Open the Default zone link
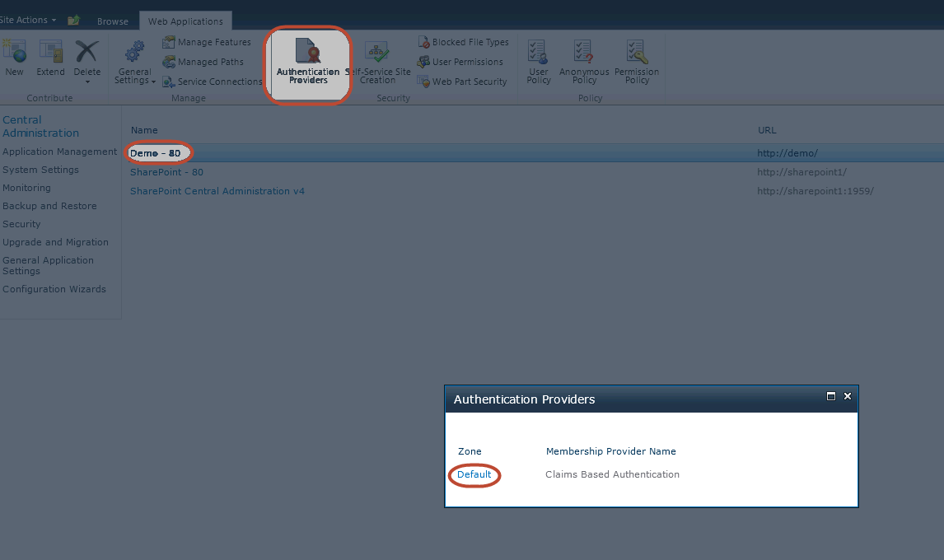944x560 pixels. point(474,474)
